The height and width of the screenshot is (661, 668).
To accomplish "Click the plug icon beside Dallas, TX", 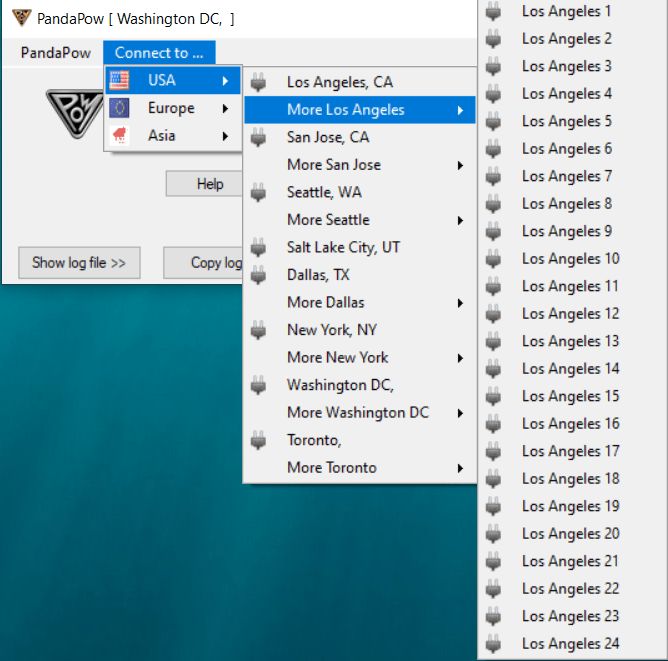I will [x=258, y=275].
